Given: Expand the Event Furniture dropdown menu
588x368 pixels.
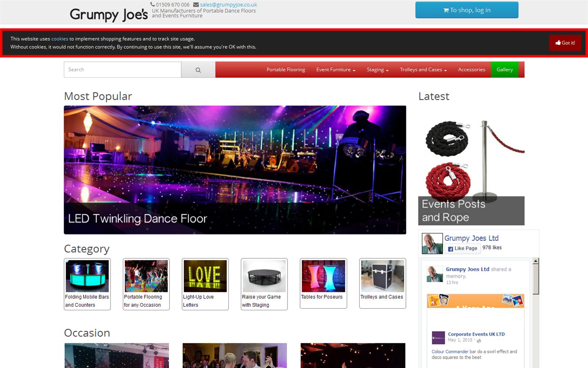Looking at the screenshot, I should [x=336, y=70].
